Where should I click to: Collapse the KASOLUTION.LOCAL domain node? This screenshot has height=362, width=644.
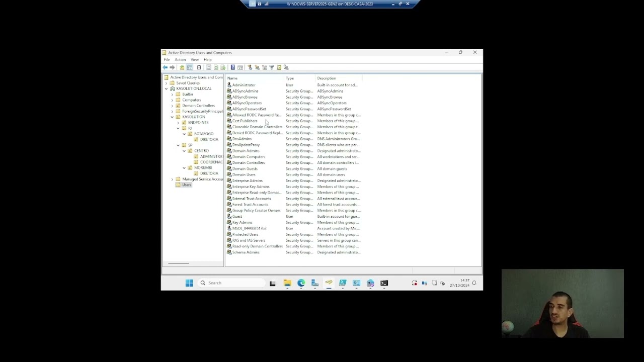(x=166, y=88)
